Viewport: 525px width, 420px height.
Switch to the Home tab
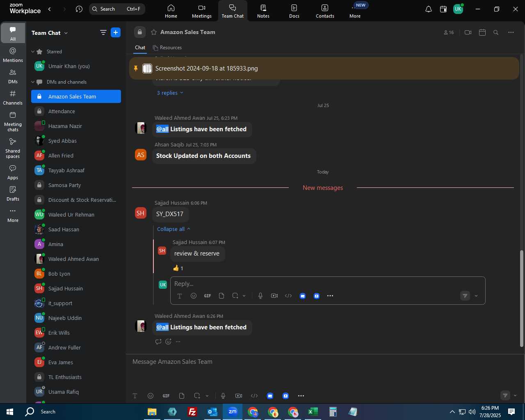(171, 11)
